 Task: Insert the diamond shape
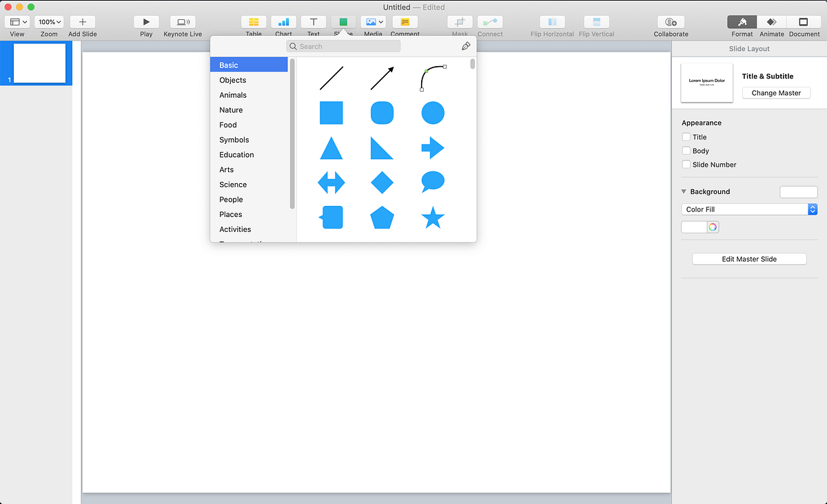point(382,182)
